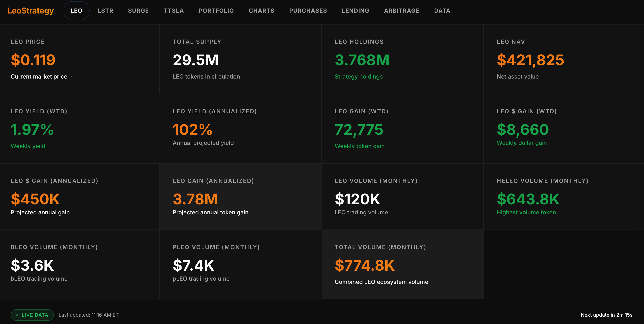Screen dimensions: 644x324
Task: Select the LEO NAV $421,825 card
Action: (563, 59)
